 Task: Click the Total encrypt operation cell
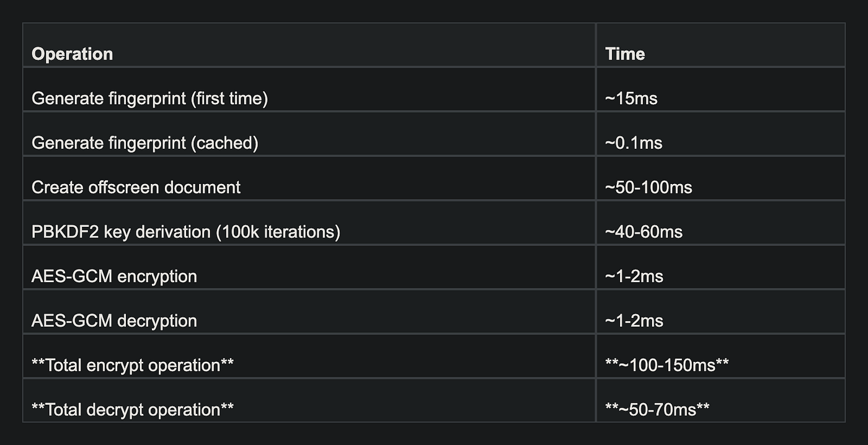click(x=309, y=358)
